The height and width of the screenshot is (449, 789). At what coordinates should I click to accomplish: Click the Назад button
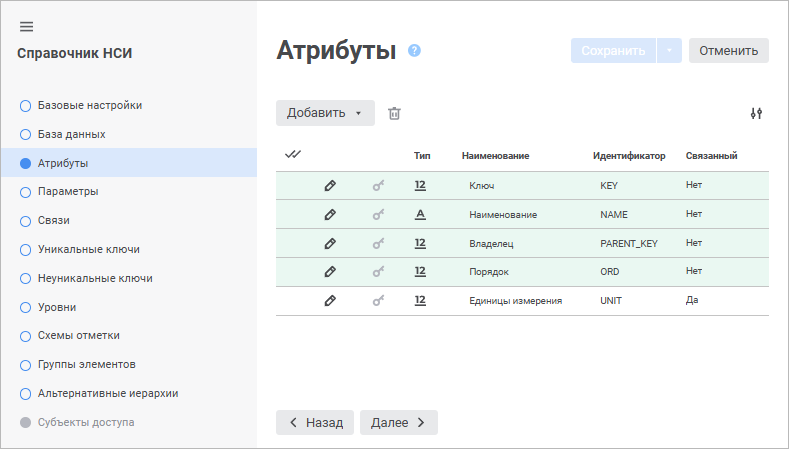tap(314, 423)
